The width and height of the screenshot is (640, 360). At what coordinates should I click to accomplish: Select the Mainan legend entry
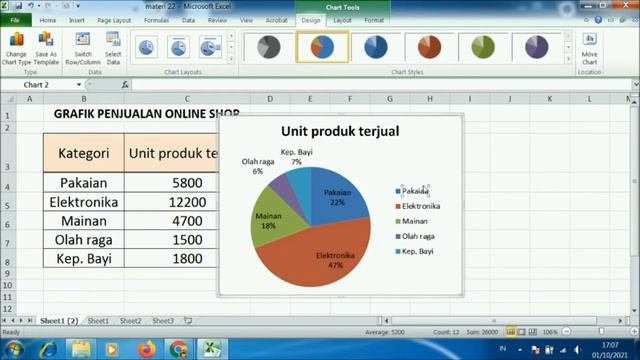point(411,221)
